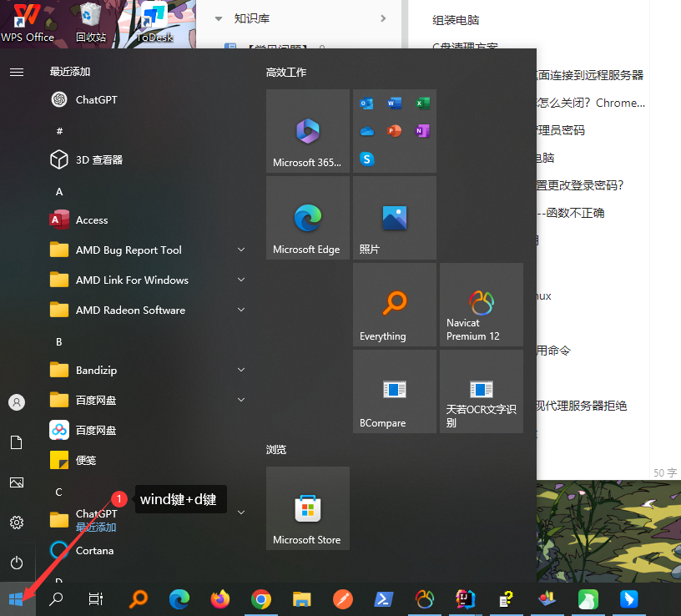Open the Microsoft Edge tile
The image size is (681, 616).
tap(307, 218)
